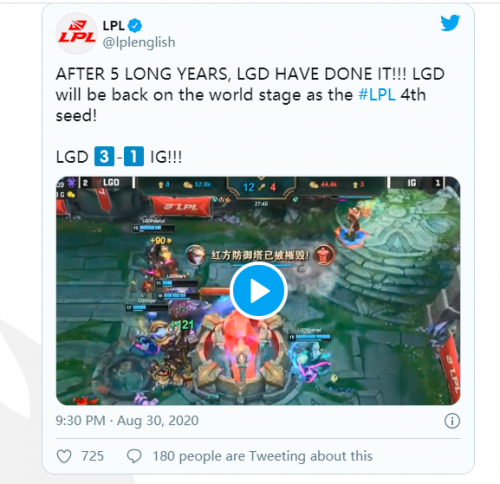Like the tweet with the heart icon
Image resolution: width=500 pixels, height=484 pixels.
[x=64, y=456]
